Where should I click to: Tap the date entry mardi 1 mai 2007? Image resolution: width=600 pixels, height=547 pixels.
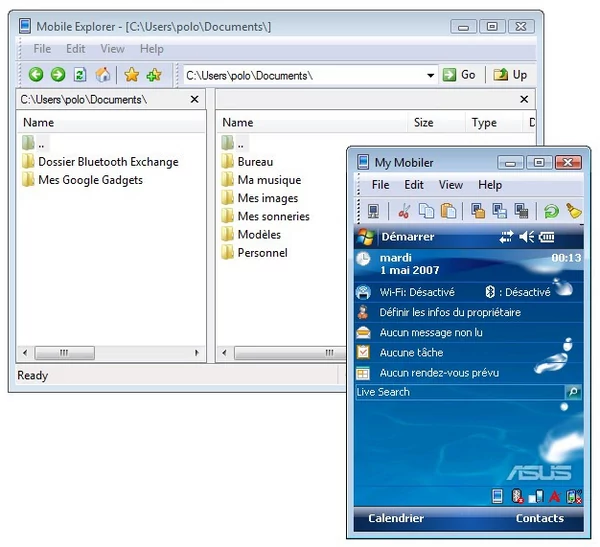pos(409,264)
